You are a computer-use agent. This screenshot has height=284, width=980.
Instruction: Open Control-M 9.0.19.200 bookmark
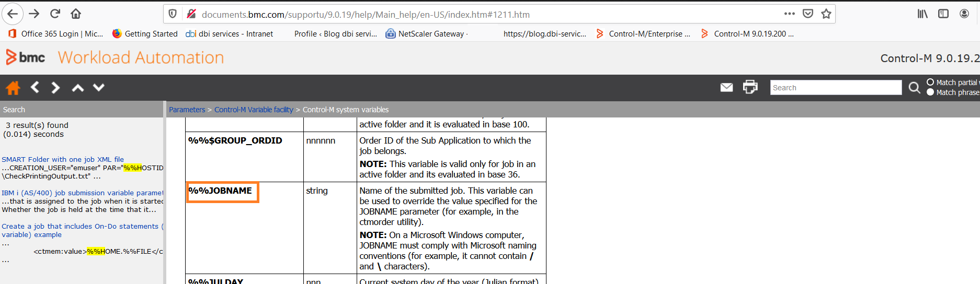click(x=747, y=33)
